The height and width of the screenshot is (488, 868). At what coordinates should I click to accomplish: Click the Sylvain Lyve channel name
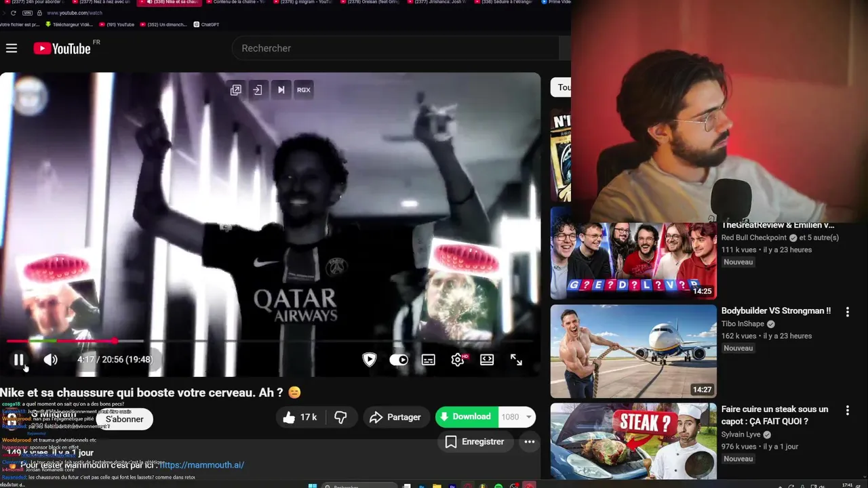coord(741,434)
